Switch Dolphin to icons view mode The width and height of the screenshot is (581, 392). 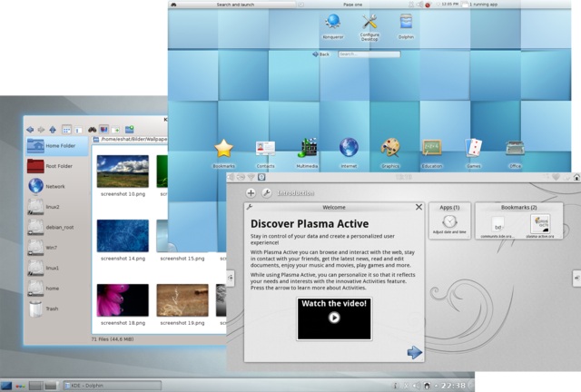click(x=66, y=130)
